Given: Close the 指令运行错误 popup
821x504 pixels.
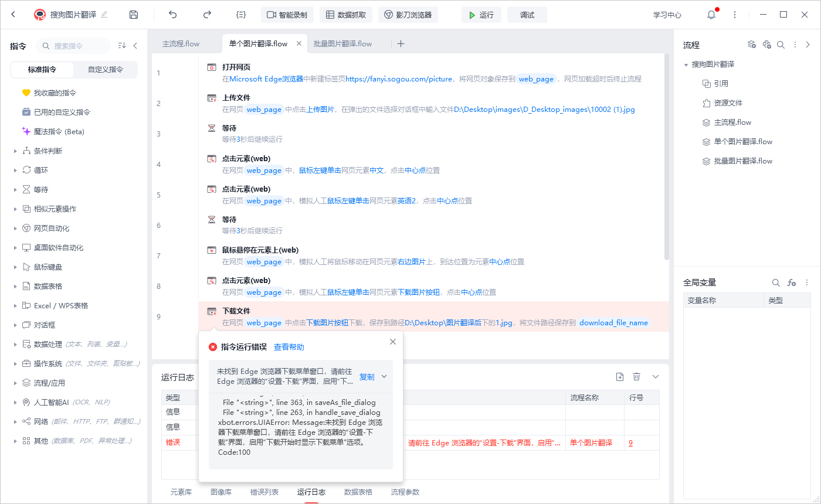Looking at the screenshot, I should click(393, 341).
